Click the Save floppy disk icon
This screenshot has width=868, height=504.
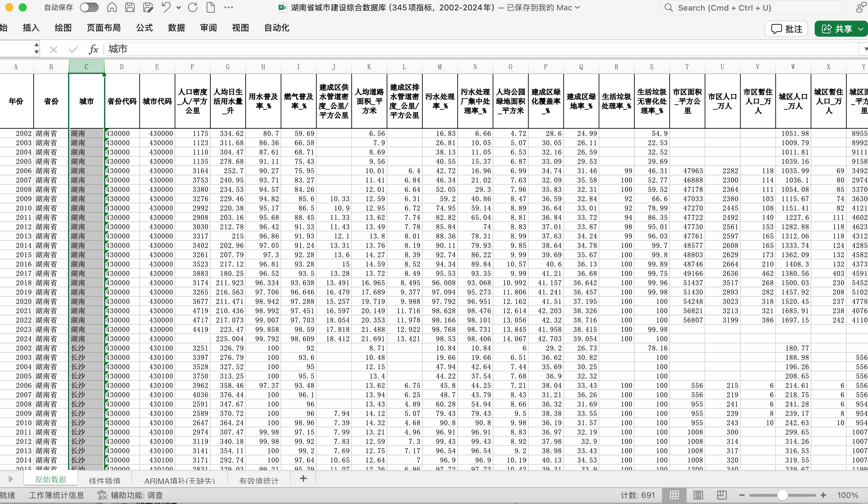coord(130,7)
